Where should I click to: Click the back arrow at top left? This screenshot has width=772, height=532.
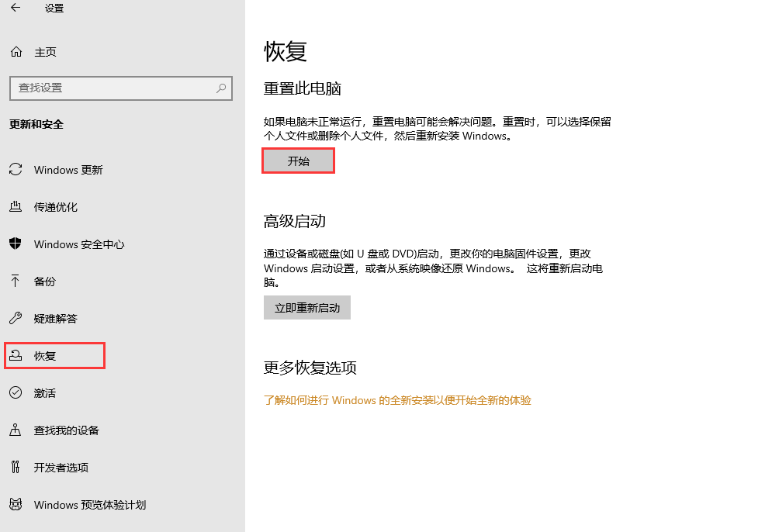pyautogui.click(x=14, y=9)
